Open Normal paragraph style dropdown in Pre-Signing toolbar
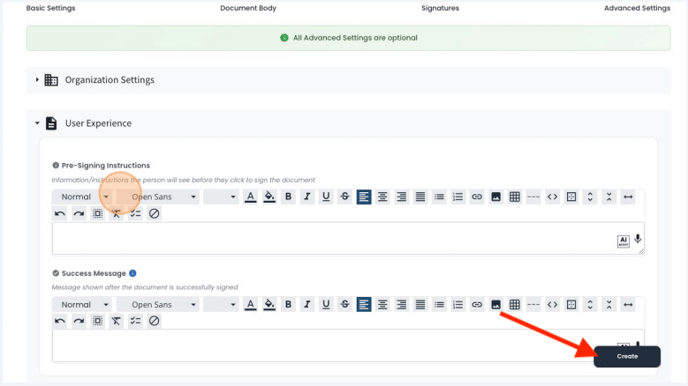This screenshot has width=688, height=386. (82, 197)
